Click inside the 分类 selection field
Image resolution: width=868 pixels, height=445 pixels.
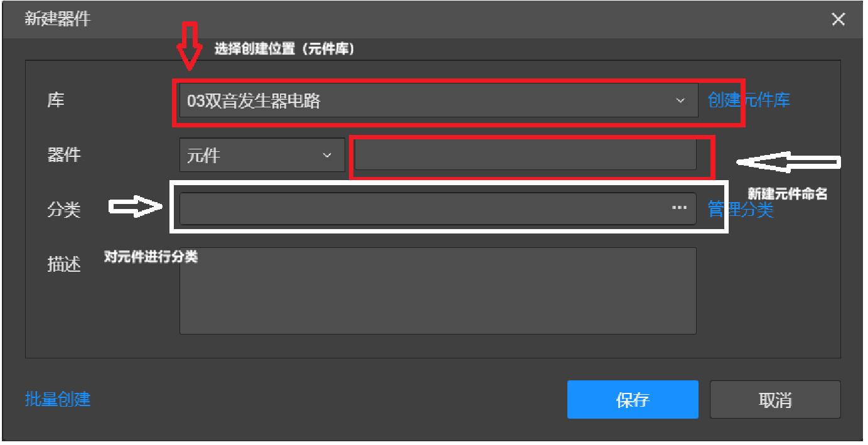(x=438, y=208)
